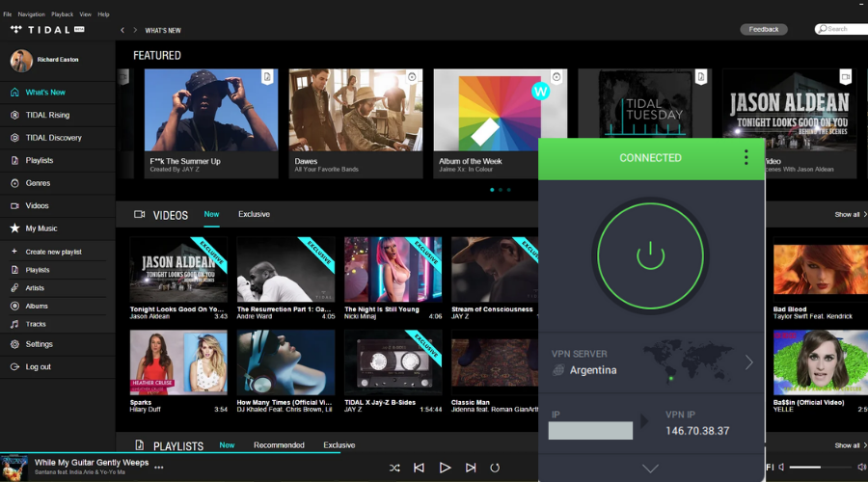868x482 pixels.
Task: Expand VPN panel bottom chevron
Action: (650, 469)
